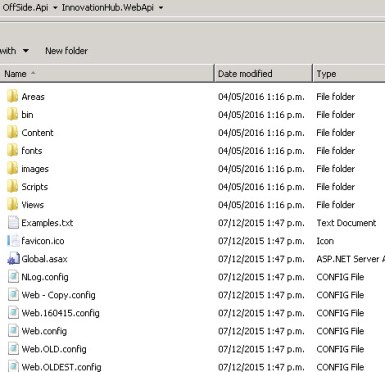Click the ASP.NET Server type cell
This screenshot has height=372, width=385.
[350, 259]
